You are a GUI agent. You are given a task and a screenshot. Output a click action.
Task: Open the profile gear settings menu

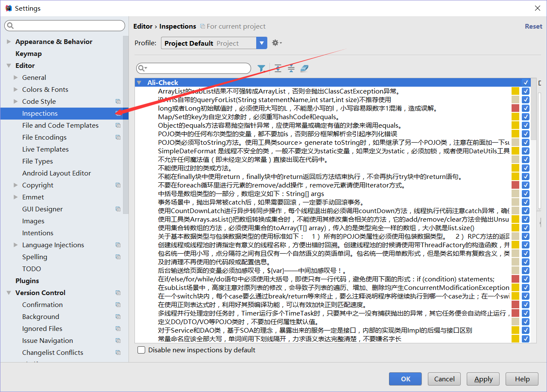276,43
